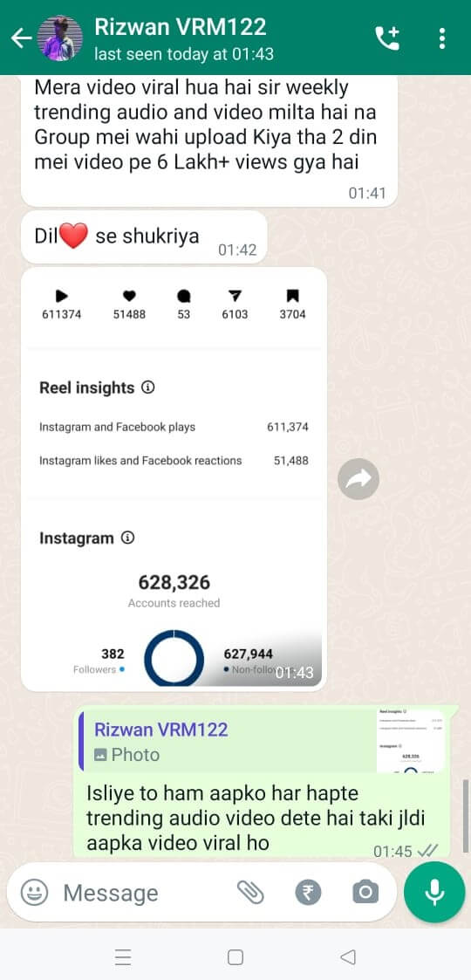This screenshot has width=471, height=980.
Task: Tap the back arrow in the header
Action: pyautogui.click(x=21, y=38)
